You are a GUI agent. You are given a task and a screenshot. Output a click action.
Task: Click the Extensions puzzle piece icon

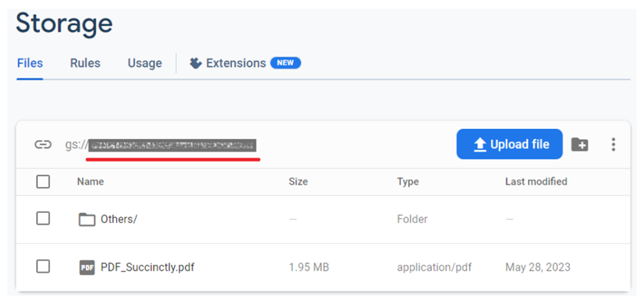pyautogui.click(x=196, y=63)
